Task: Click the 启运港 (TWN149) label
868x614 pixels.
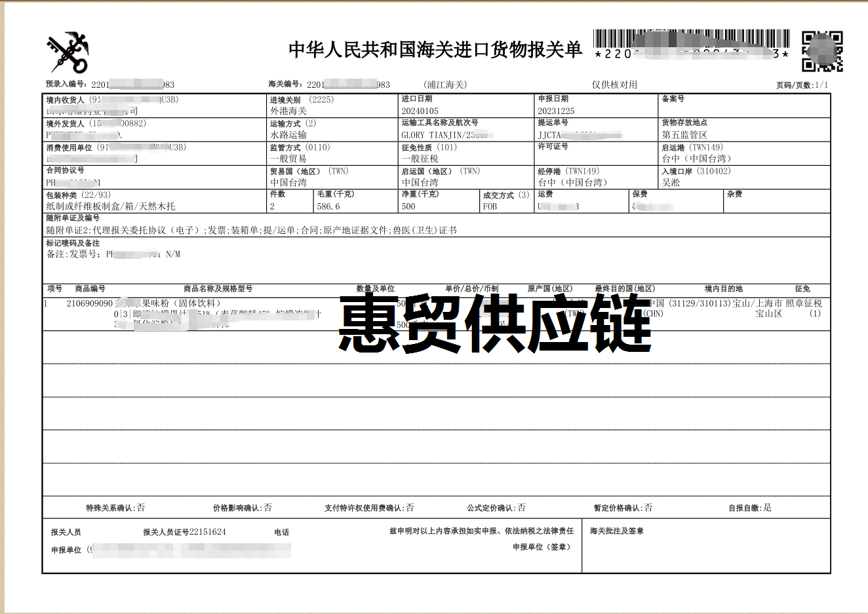Action: pos(692,147)
